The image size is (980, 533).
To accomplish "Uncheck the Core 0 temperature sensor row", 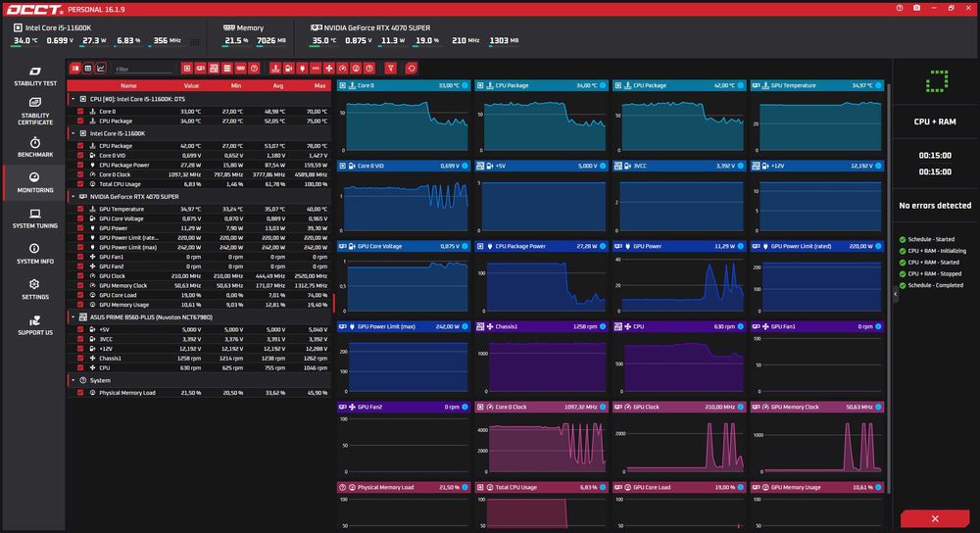I will (80, 112).
